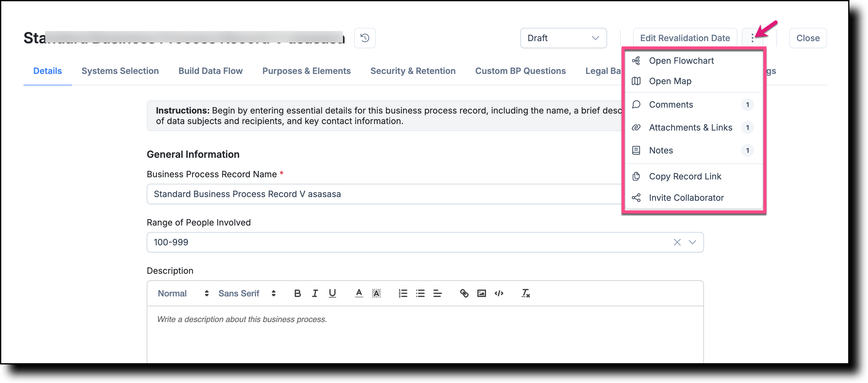Screen dimensions: 868x383
Task: Open Comments from the menu
Action: tap(693, 105)
